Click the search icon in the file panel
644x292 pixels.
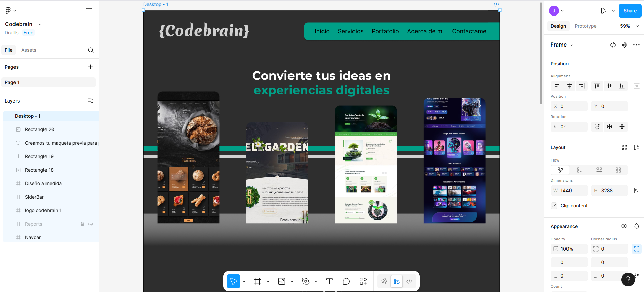(91, 50)
